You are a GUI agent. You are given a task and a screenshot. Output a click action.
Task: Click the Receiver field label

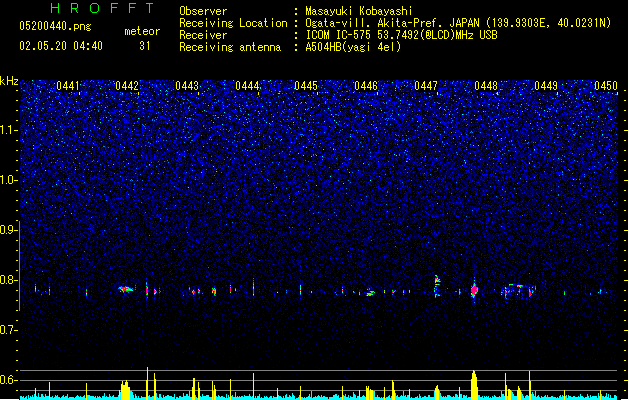pyautogui.click(x=203, y=35)
